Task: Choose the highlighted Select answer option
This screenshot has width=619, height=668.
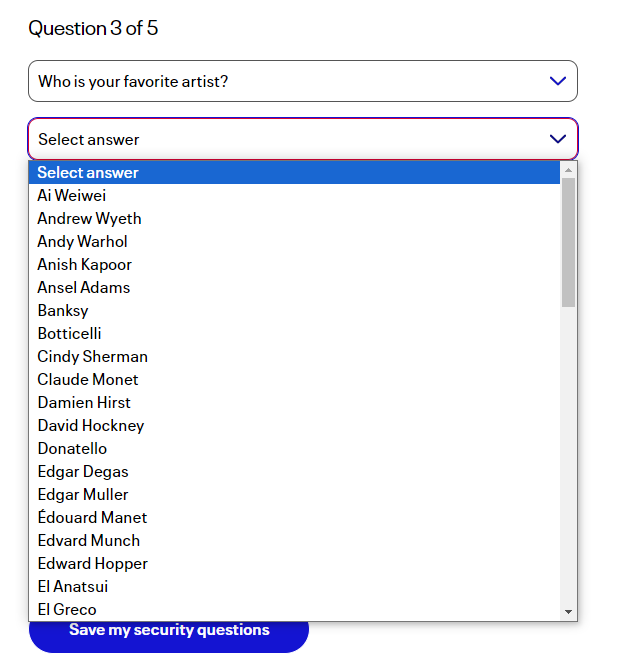Action: pyautogui.click(x=88, y=173)
